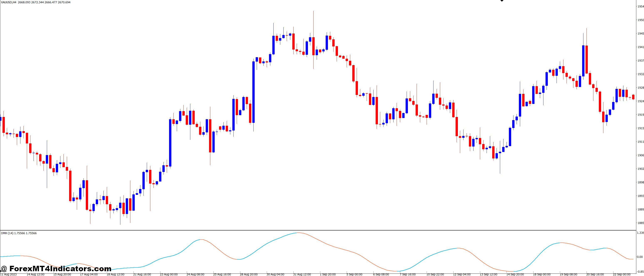Click the XAUUSD,H4 symbol label
This screenshot has height=276, width=644.
point(9,2)
